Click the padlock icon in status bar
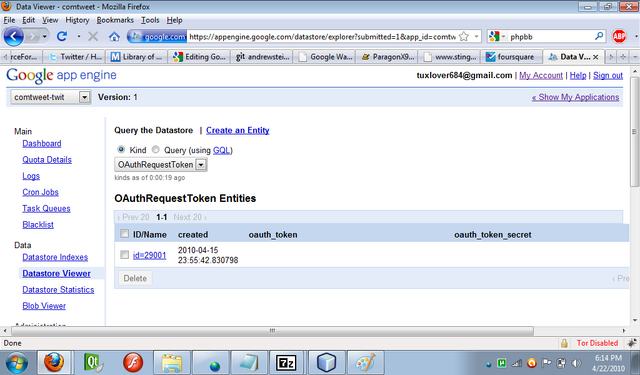This screenshot has width=640, height=375. pos(564,343)
